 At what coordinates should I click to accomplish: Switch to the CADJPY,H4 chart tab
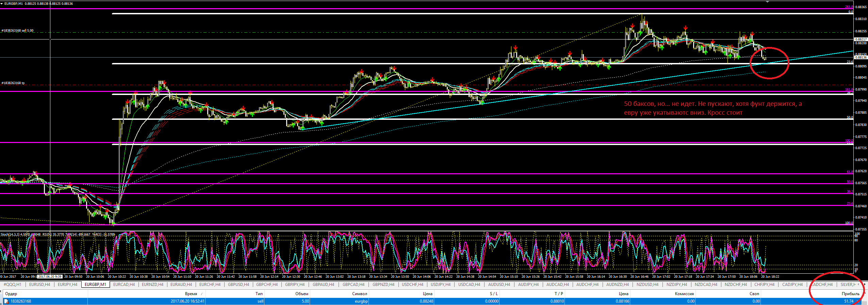792,285
